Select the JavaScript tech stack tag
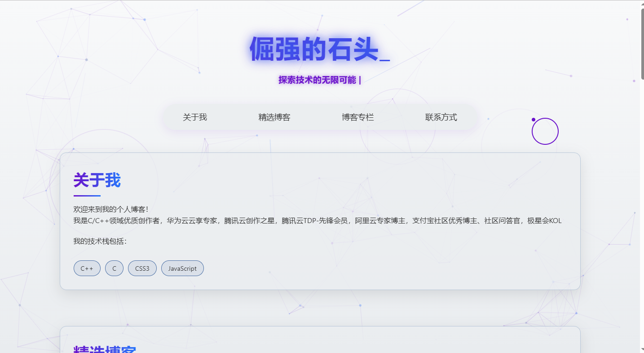Viewport: 644px width, 353px height. (x=182, y=268)
